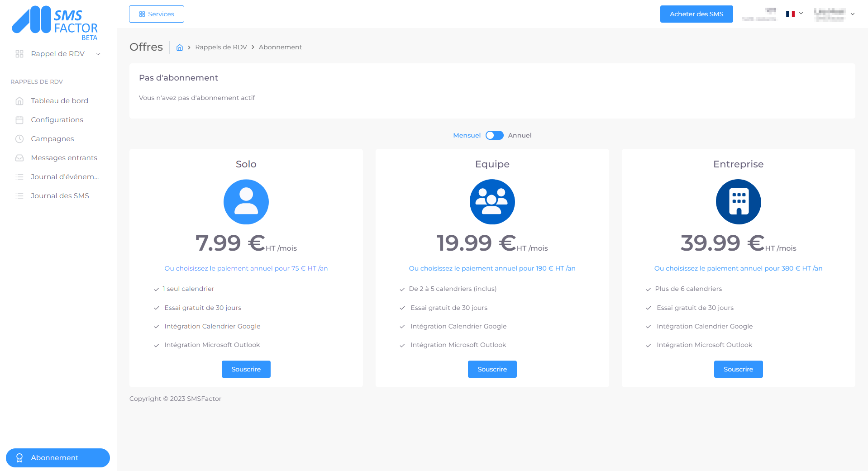Open the user account dropdown

pos(834,14)
